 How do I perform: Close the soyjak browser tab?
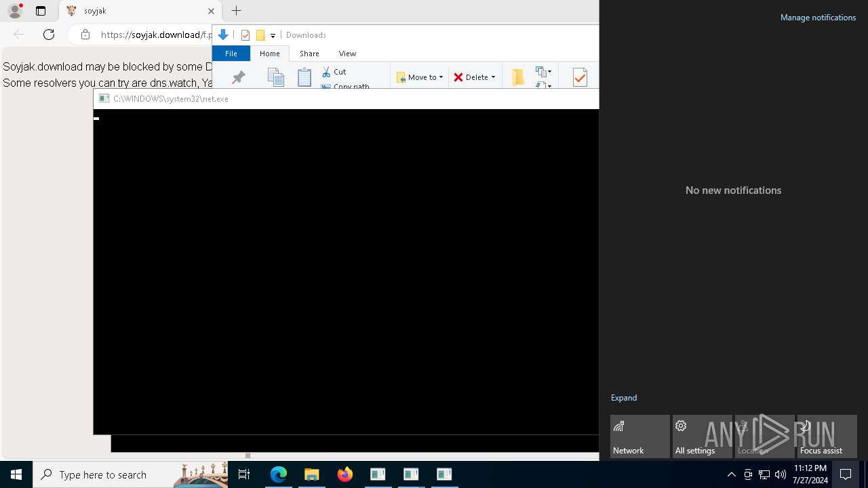pos(211,11)
